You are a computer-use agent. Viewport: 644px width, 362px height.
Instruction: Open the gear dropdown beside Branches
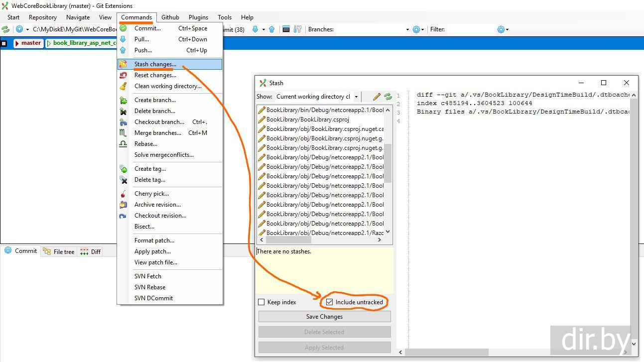(x=417, y=29)
